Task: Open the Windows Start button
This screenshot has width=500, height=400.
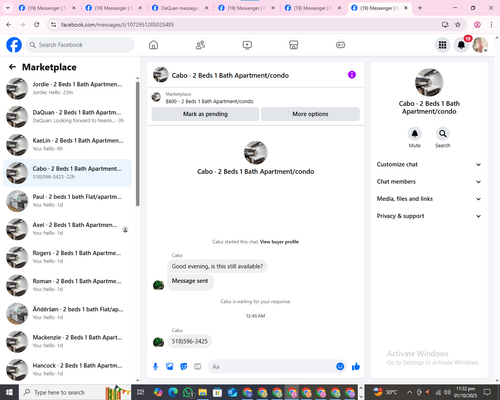Action: click(x=9, y=392)
